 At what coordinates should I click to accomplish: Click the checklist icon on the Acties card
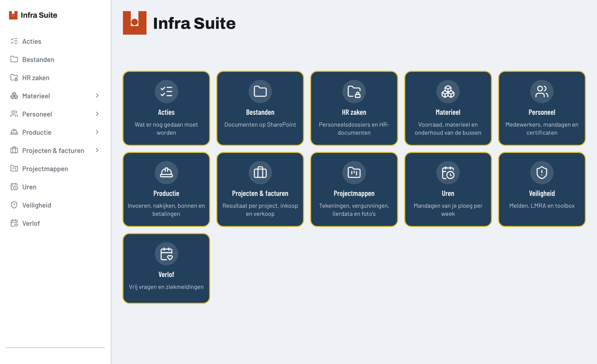[166, 91]
